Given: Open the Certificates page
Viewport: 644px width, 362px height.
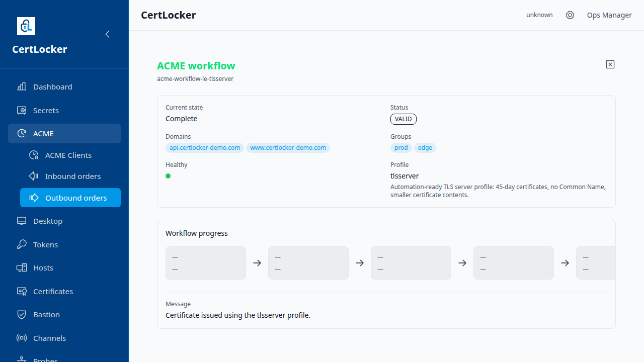Looking at the screenshot, I should pyautogui.click(x=64, y=291).
